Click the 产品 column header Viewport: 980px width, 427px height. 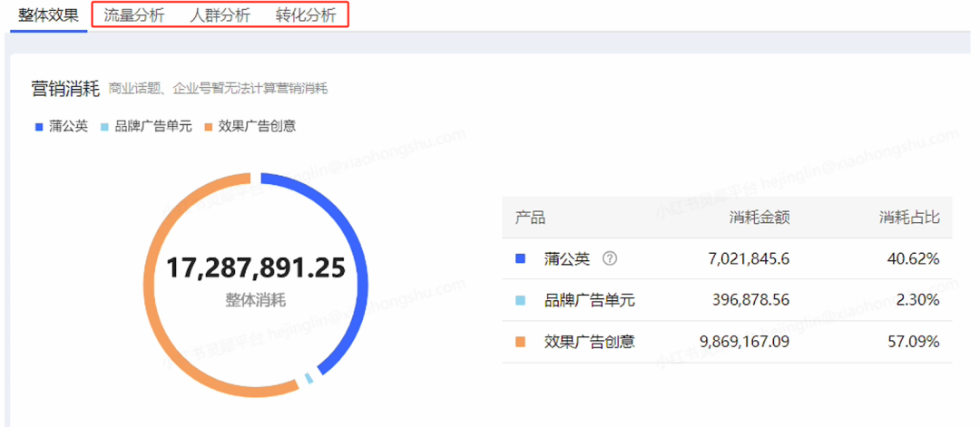point(530,218)
